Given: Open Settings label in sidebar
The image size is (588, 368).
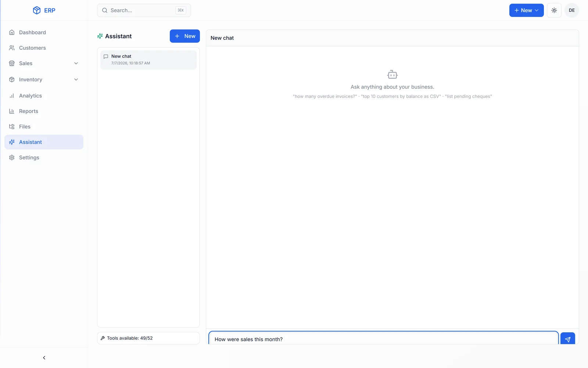Looking at the screenshot, I should click(29, 158).
